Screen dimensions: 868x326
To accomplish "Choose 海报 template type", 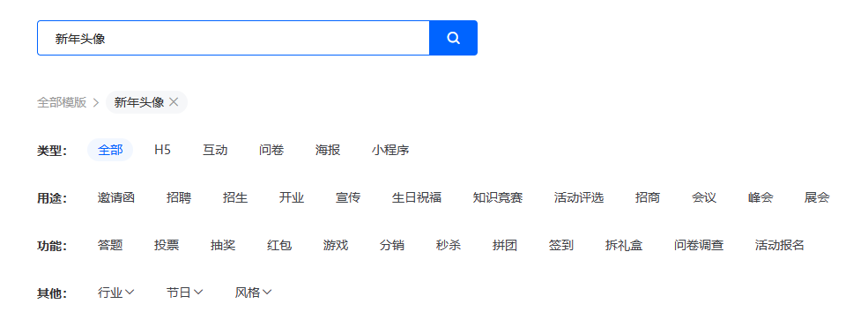I will click(x=328, y=150).
